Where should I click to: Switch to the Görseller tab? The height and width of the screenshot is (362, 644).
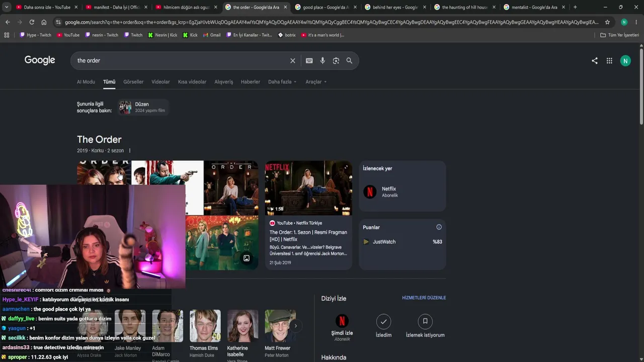(133, 82)
